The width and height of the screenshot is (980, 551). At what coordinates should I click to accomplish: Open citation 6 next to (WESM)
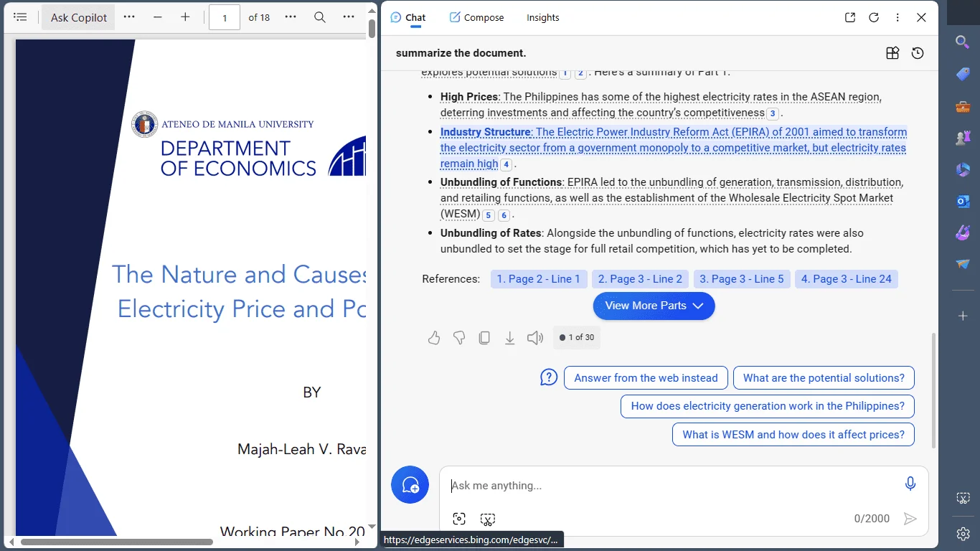[504, 215]
